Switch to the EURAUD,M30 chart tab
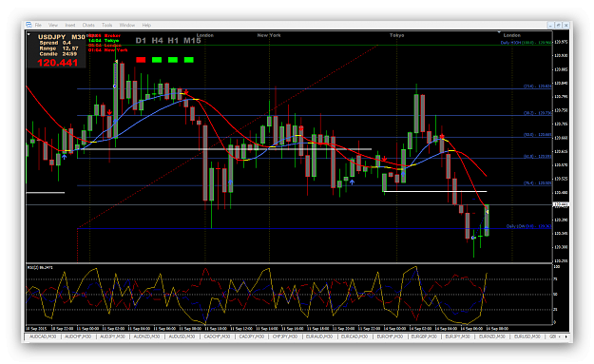594x364 pixels. 319,336
